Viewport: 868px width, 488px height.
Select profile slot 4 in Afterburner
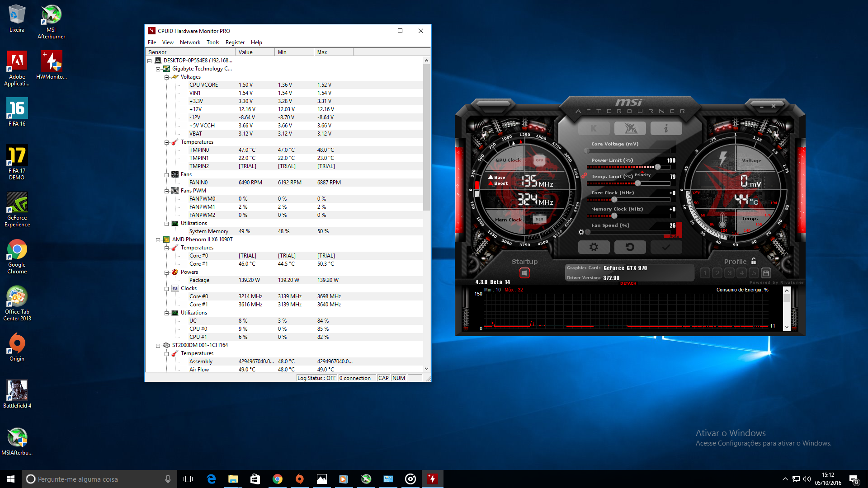(741, 273)
